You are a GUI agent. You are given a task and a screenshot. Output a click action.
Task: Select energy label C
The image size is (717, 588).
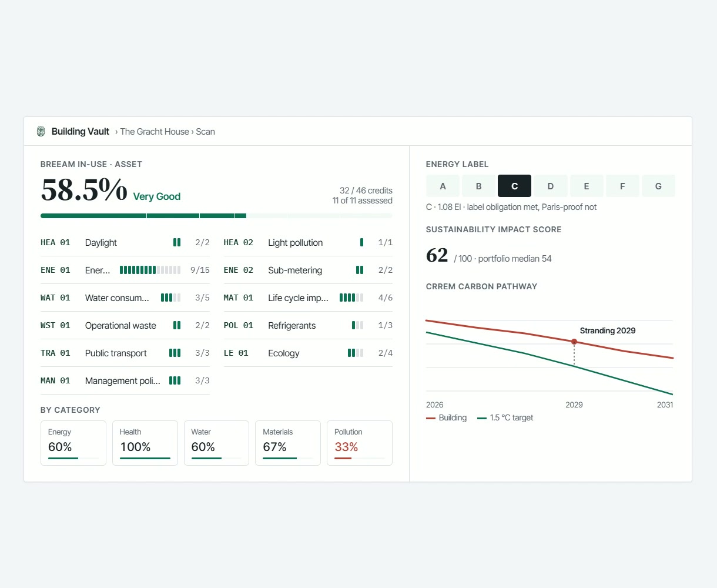tap(515, 186)
